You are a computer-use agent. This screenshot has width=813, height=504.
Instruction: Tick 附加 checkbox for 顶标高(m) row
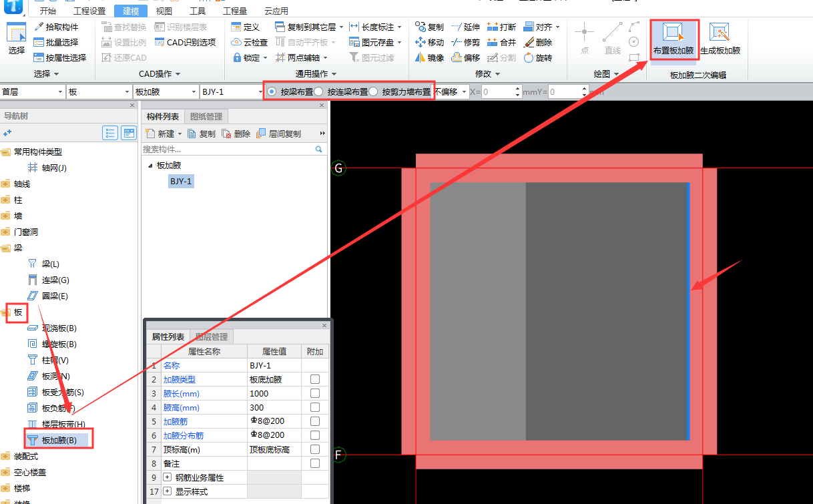pyautogui.click(x=315, y=449)
